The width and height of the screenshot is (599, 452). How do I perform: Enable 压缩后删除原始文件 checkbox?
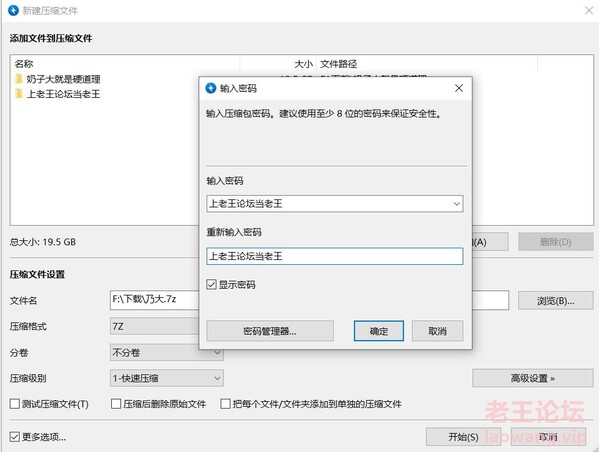point(116,404)
